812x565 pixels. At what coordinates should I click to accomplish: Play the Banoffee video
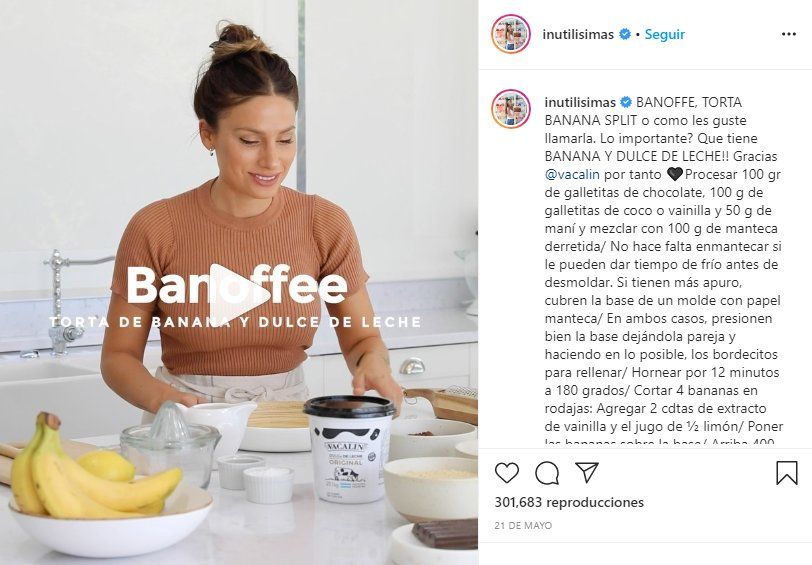point(239,294)
